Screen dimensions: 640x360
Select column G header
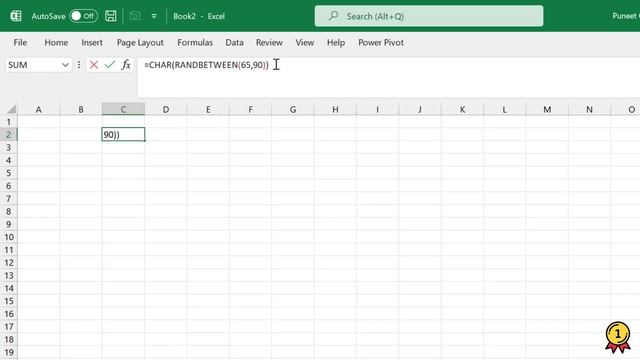[x=293, y=109]
